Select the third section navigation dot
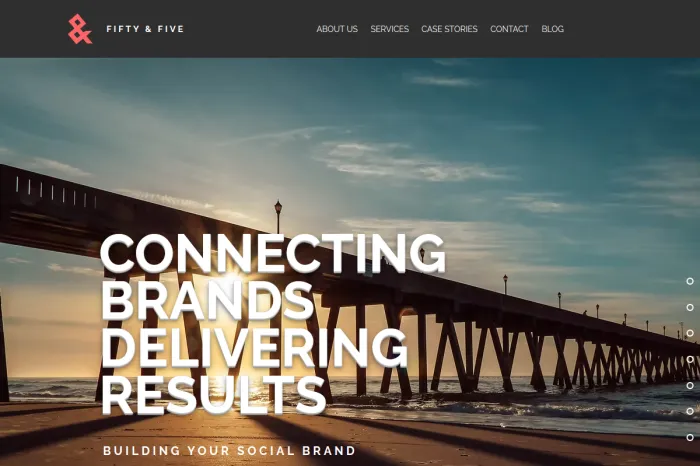Screen dimensions: 700x466 (x=690, y=333)
